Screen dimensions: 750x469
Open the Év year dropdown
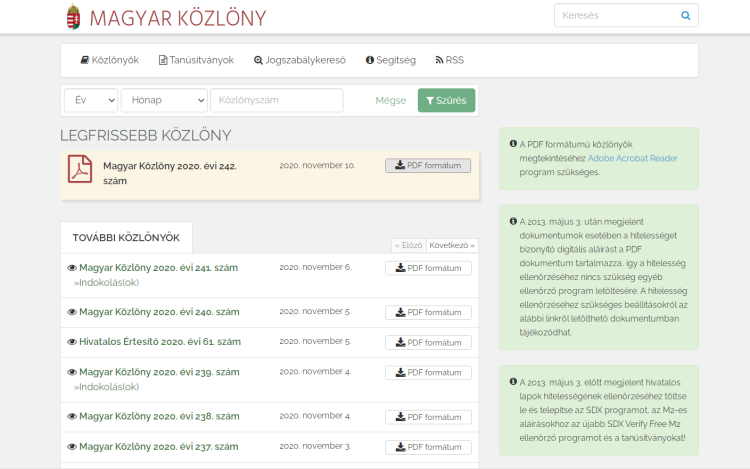click(x=91, y=100)
